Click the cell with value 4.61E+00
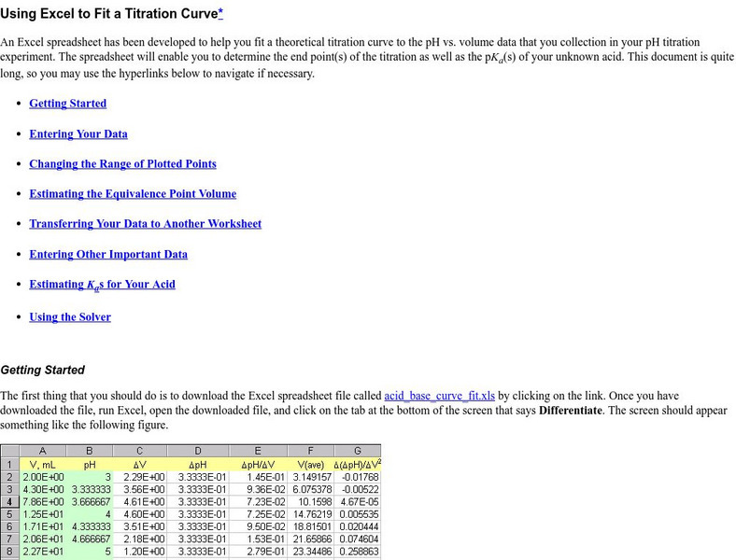Screen dimensions: 736x560 click(140, 502)
